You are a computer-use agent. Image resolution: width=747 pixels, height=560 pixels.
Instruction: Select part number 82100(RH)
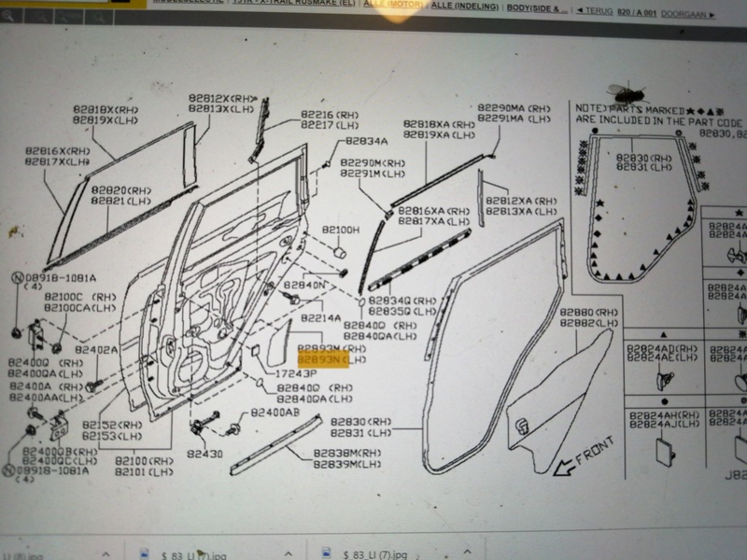click(145, 461)
